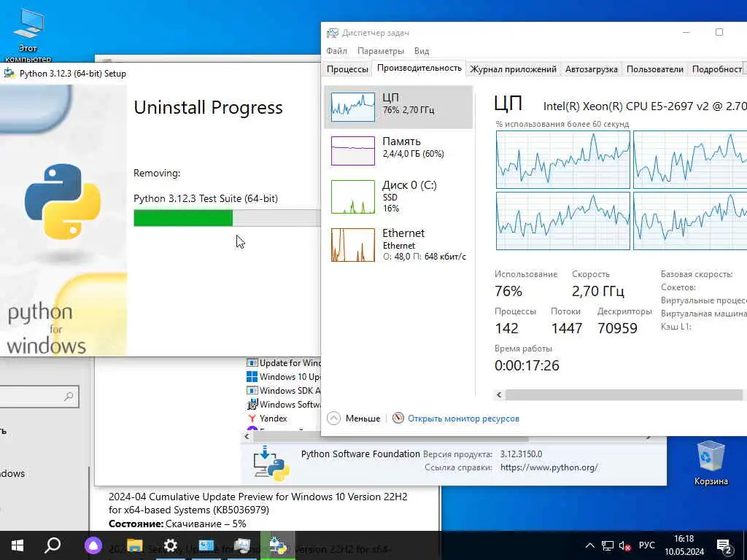
Task: Click the Windows SDK list item icon
Action: tap(252, 391)
